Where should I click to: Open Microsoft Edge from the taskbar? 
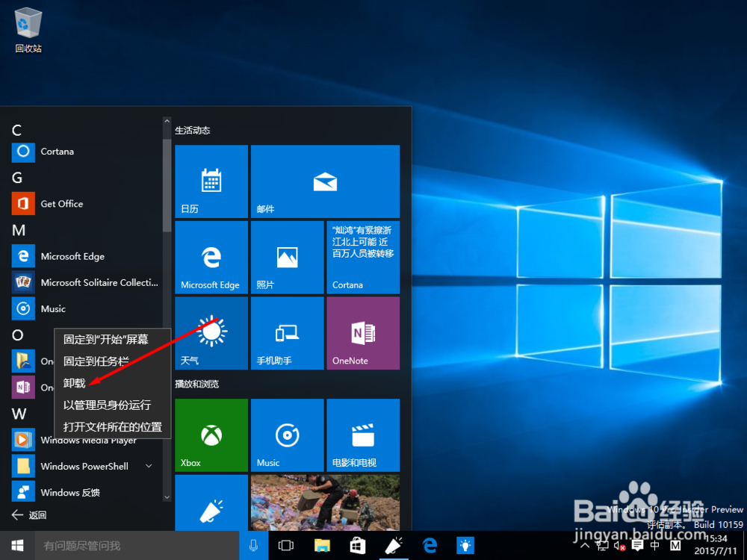[x=430, y=545]
